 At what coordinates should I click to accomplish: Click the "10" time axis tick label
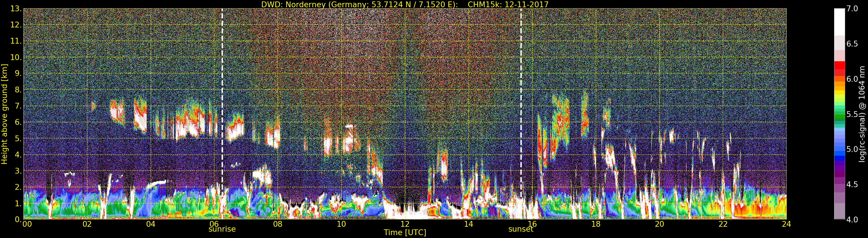(341, 224)
